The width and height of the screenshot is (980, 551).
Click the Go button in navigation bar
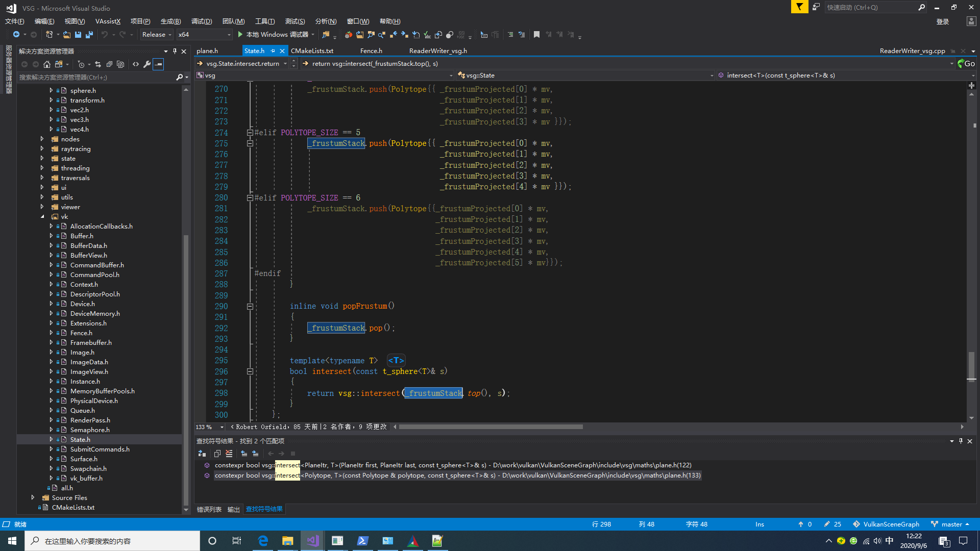click(x=966, y=64)
